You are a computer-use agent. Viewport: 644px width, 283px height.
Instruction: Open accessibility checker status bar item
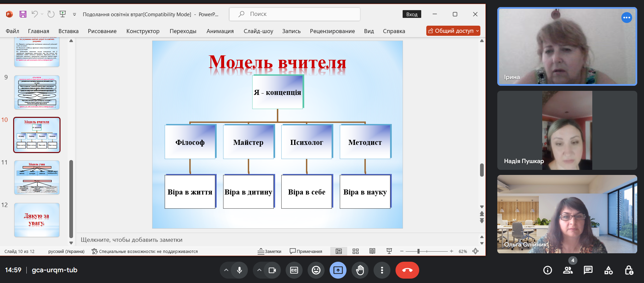point(145,251)
